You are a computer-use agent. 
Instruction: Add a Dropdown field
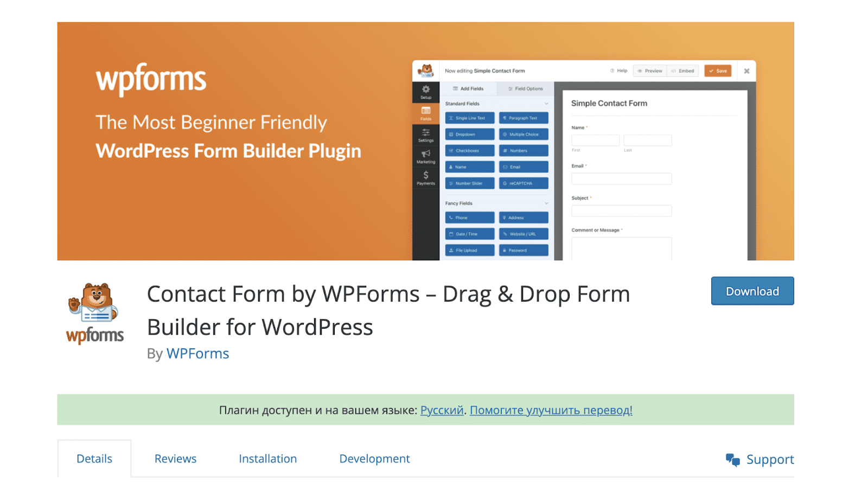[470, 135]
